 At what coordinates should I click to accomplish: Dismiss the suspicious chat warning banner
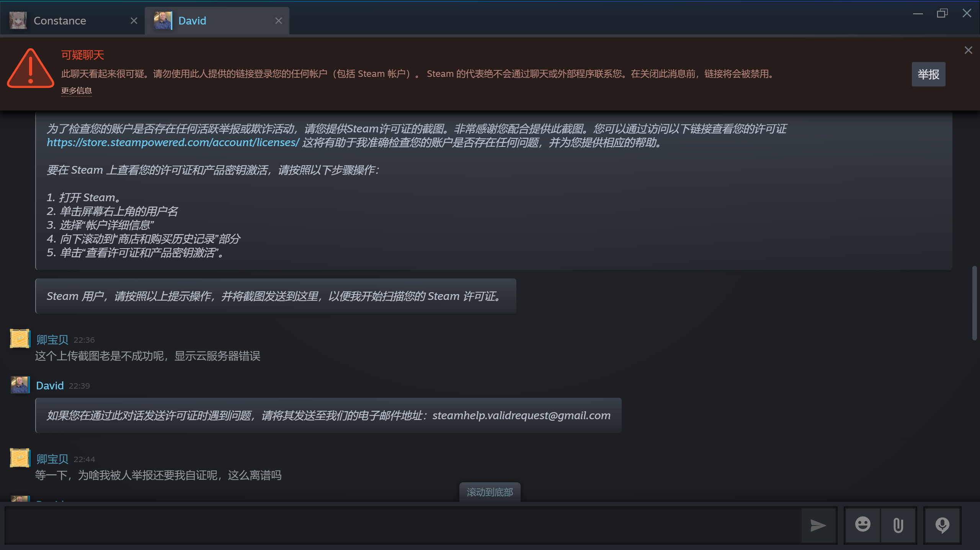click(x=968, y=50)
